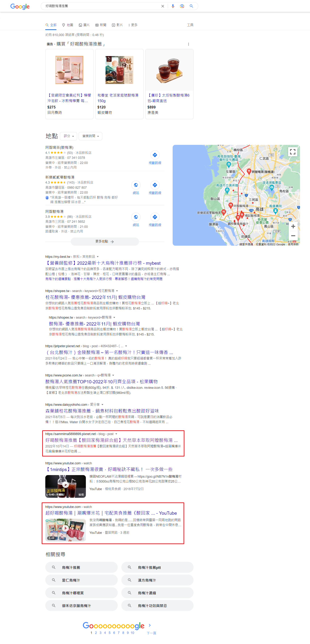310x644 pixels.
Task: Expand options arrow for jetpeter.pixnet.net result
Action: 126,346
